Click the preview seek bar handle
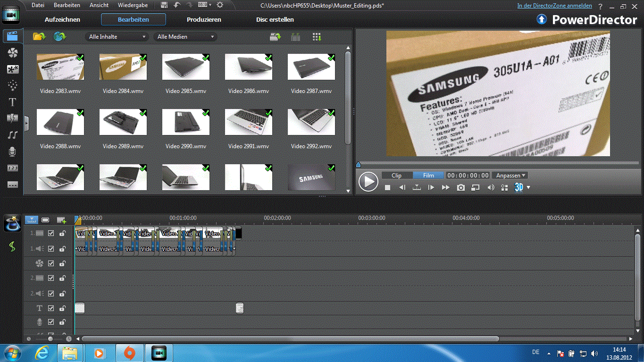 [x=358, y=164]
